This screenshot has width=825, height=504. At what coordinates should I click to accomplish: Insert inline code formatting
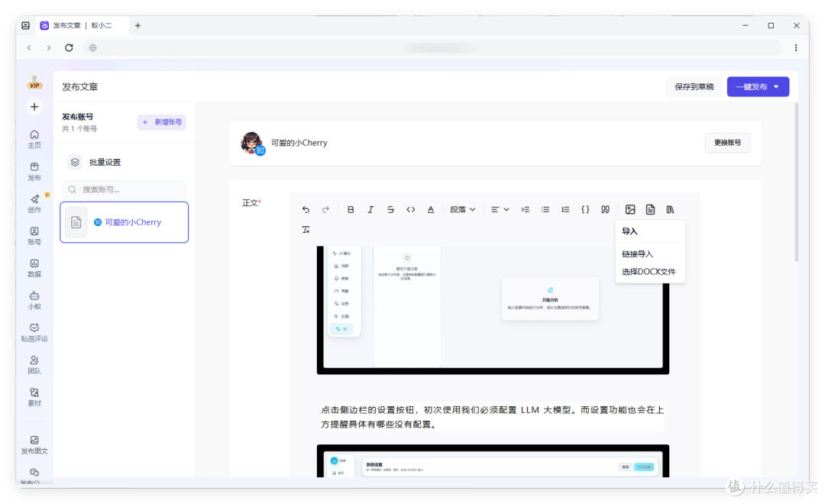(410, 209)
